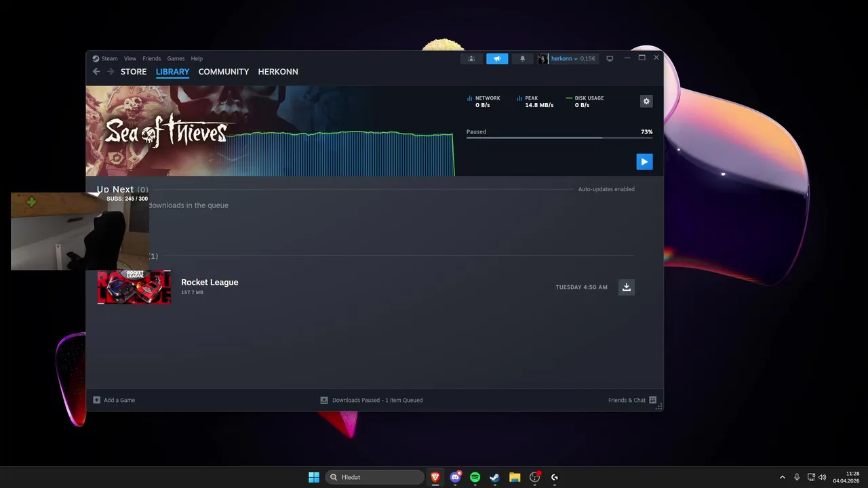Image resolution: width=868 pixels, height=488 pixels.
Task: Click the forward navigation arrow
Action: pyautogui.click(x=111, y=72)
